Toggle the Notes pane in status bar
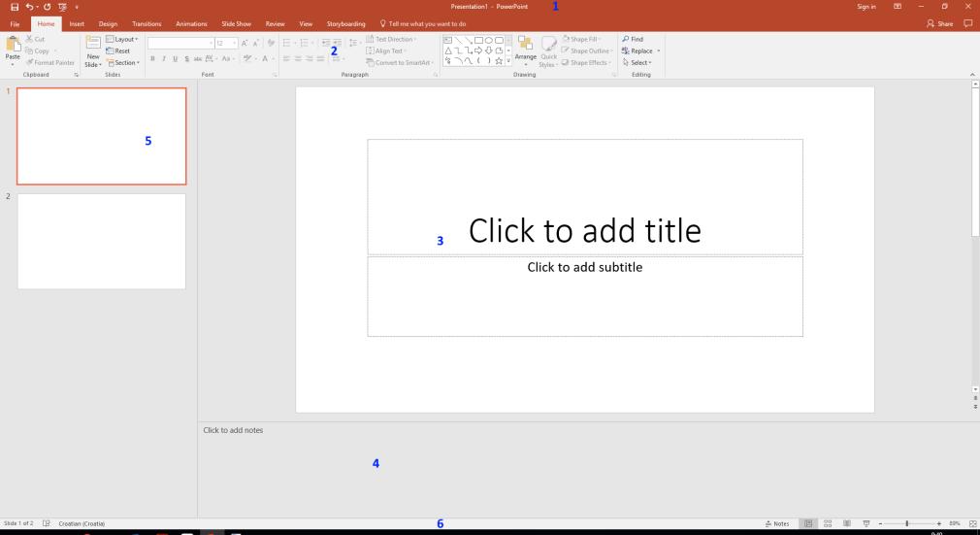980x535 pixels. click(777, 523)
